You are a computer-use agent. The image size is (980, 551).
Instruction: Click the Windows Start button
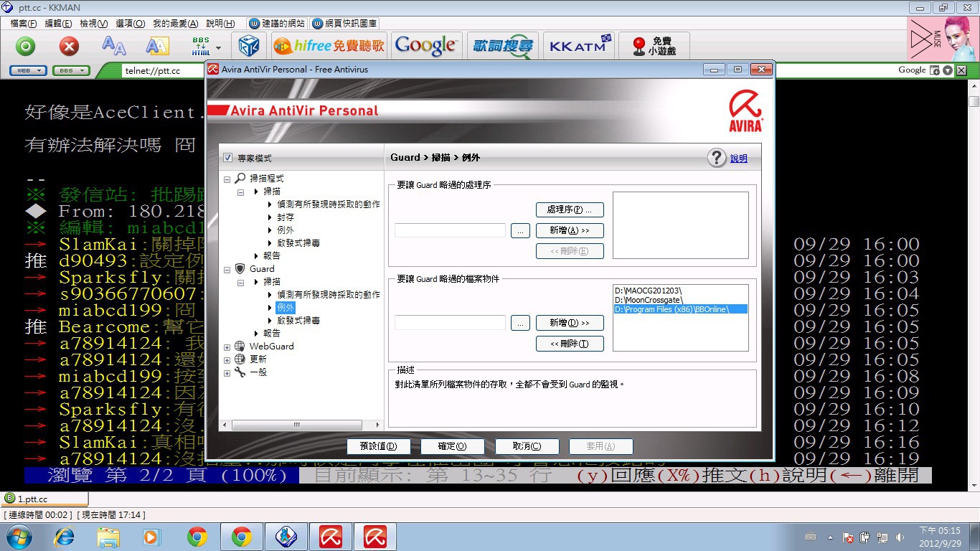19,537
